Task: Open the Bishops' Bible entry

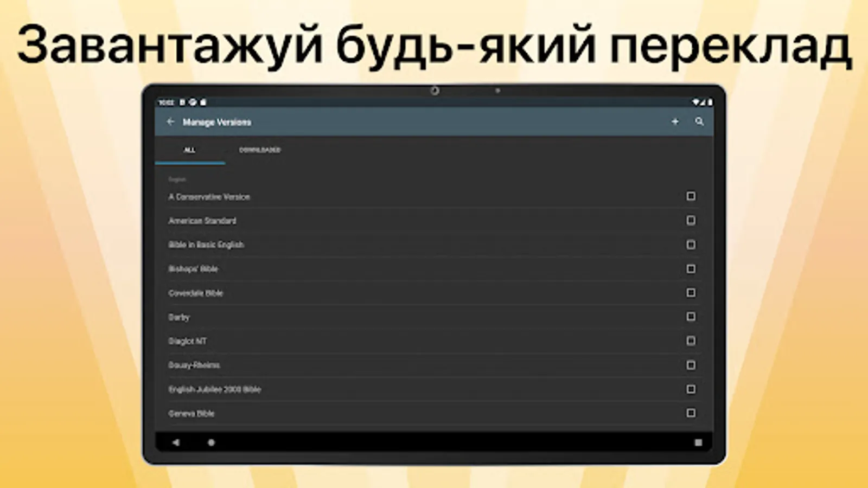Action: click(x=434, y=269)
